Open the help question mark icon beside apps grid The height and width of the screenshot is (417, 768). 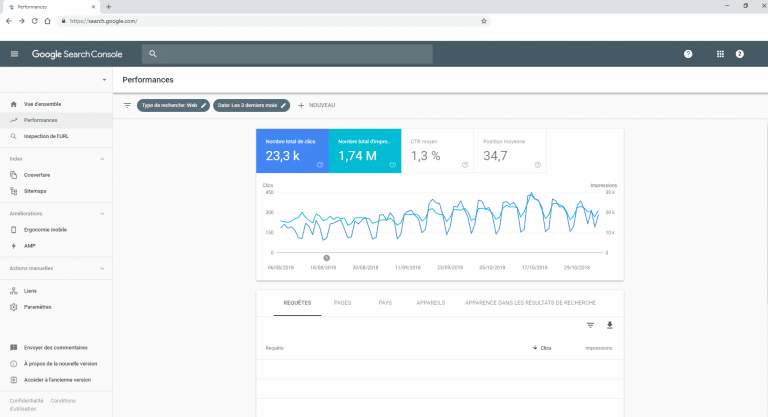[688, 54]
